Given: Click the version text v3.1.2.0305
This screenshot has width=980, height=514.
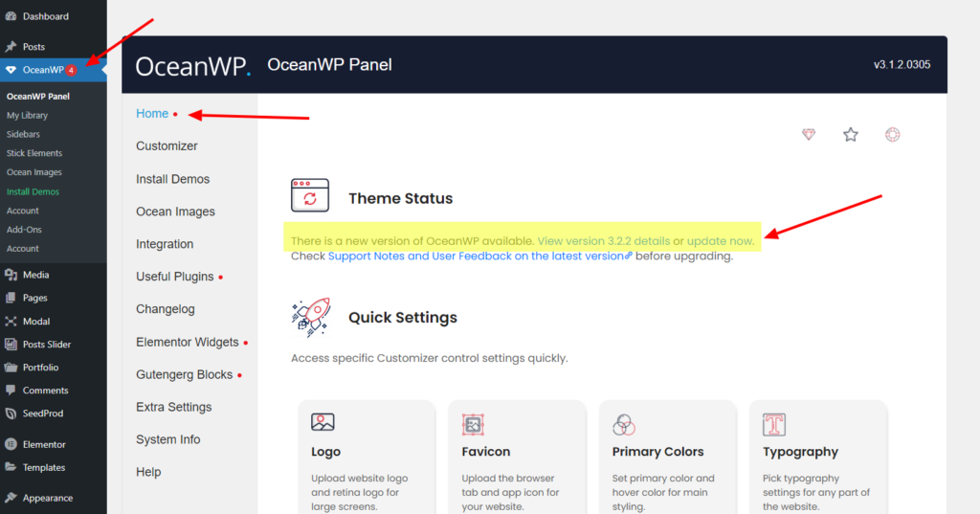Looking at the screenshot, I should tap(902, 64).
